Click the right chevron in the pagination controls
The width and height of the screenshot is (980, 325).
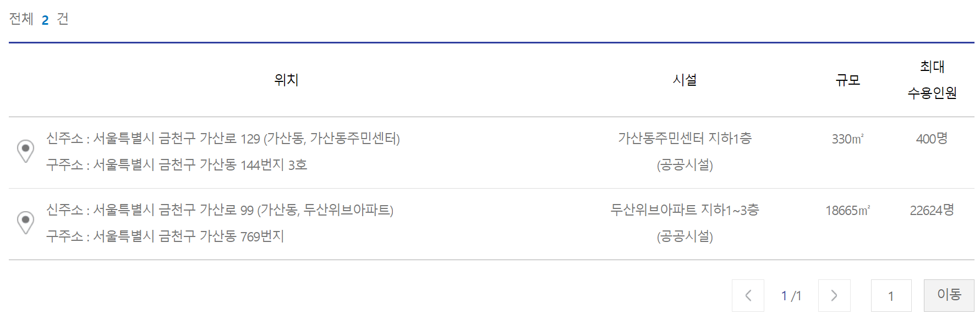click(x=834, y=295)
